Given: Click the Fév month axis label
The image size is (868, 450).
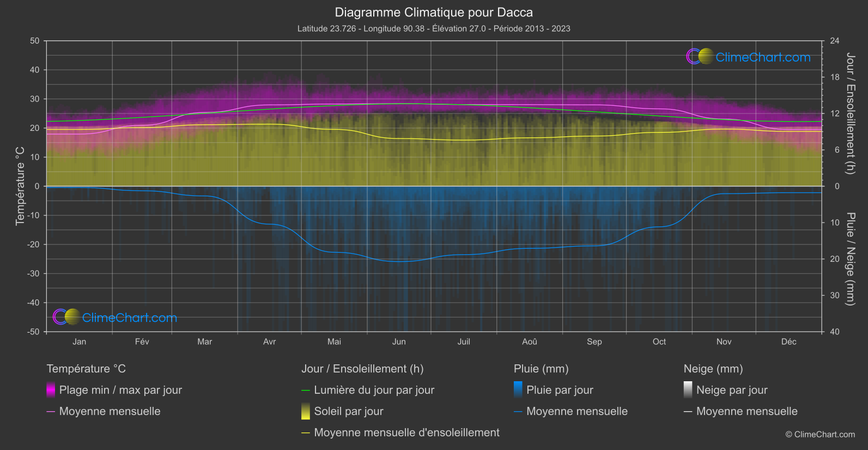Looking at the screenshot, I should [x=142, y=341].
